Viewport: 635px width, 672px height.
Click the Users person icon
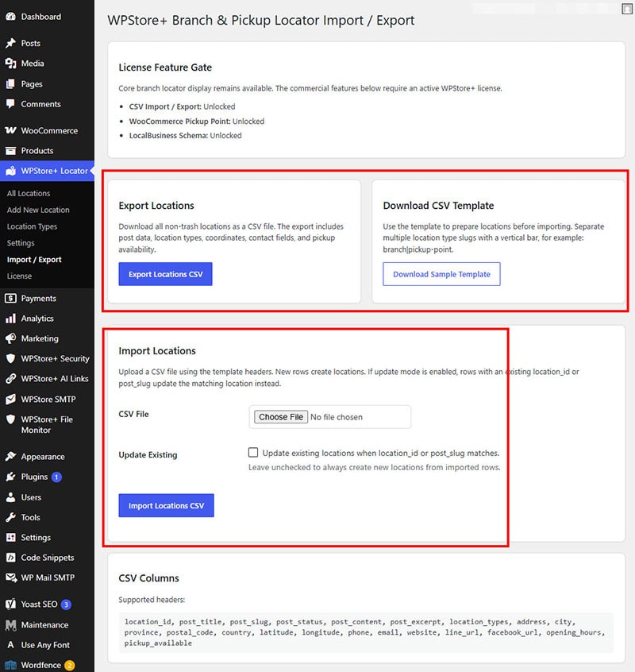(10, 497)
